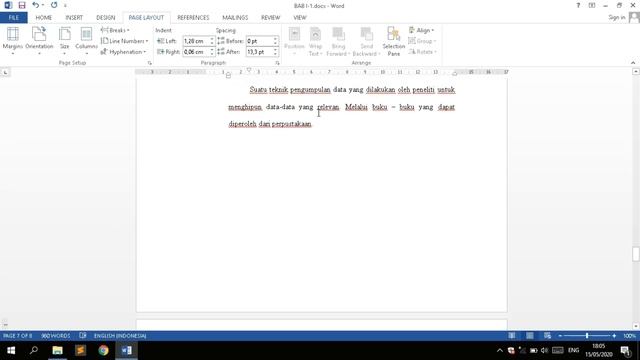The height and width of the screenshot is (360, 640).
Task: Open Google Chrome from taskbar
Action: (x=103, y=350)
